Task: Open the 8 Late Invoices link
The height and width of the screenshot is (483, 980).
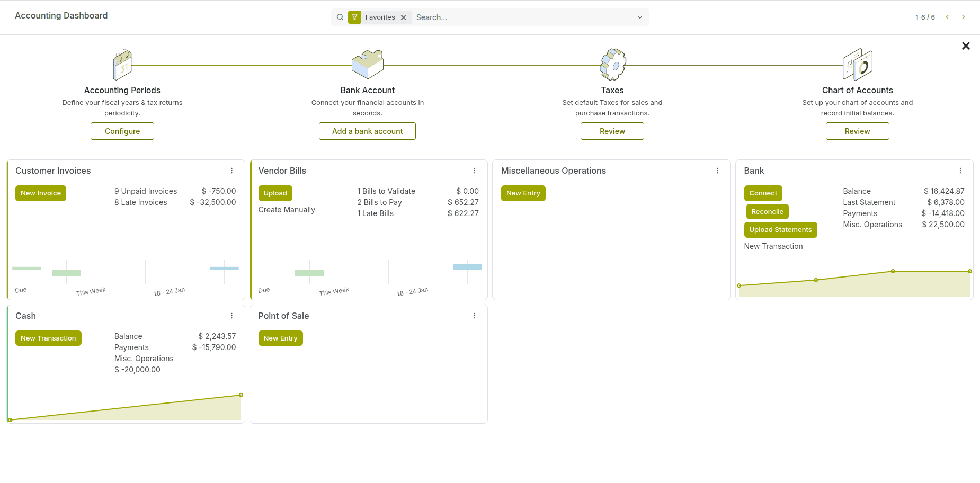Action: click(140, 202)
